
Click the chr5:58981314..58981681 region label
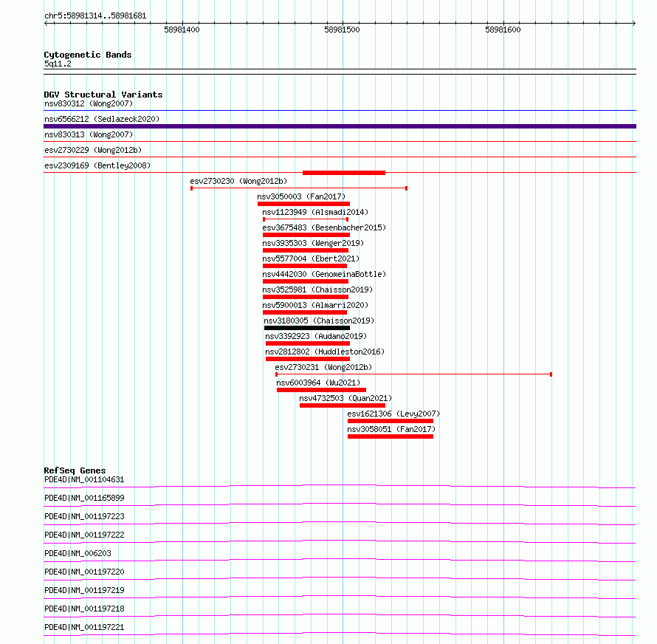(x=95, y=16)
